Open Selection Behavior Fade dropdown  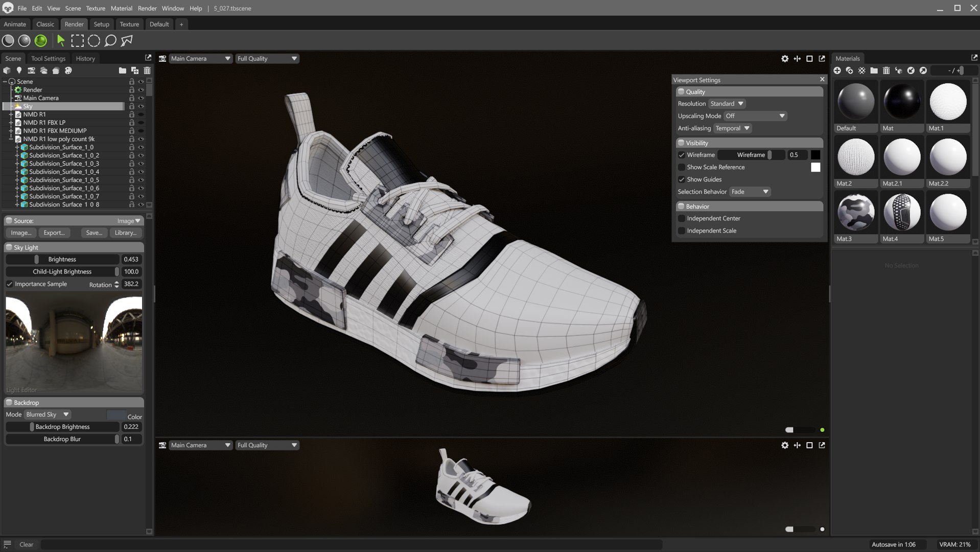click(750, 192)
